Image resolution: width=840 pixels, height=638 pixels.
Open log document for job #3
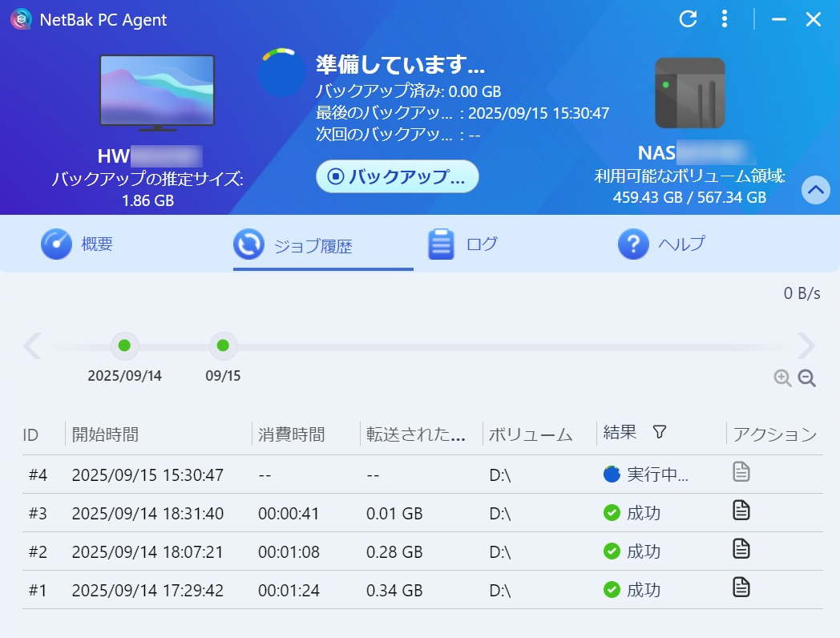point(741,511)
